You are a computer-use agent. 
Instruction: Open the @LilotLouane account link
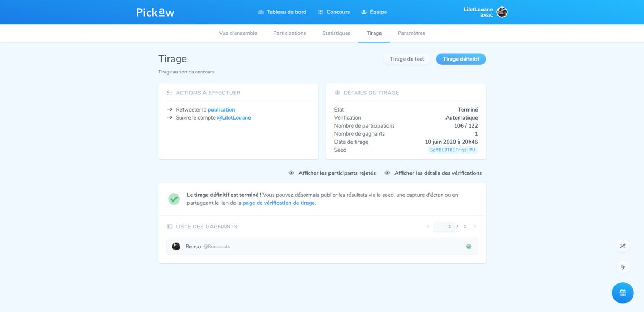tap(234, 117)
